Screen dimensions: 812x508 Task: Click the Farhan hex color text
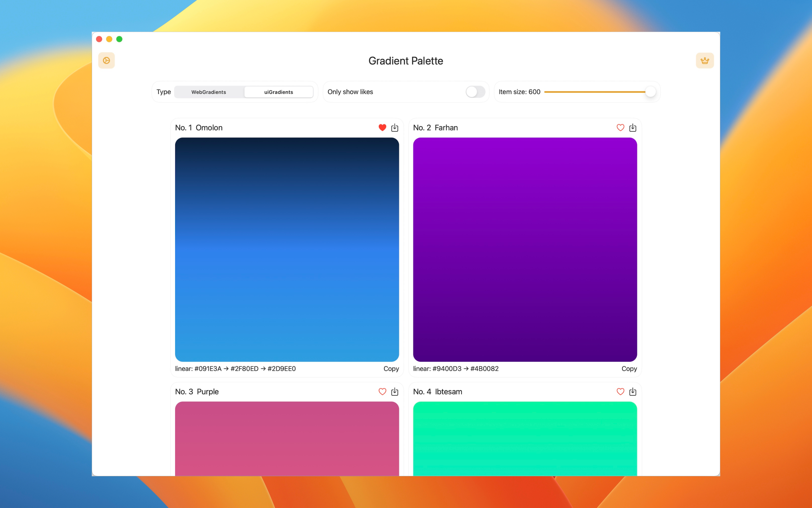456,369
